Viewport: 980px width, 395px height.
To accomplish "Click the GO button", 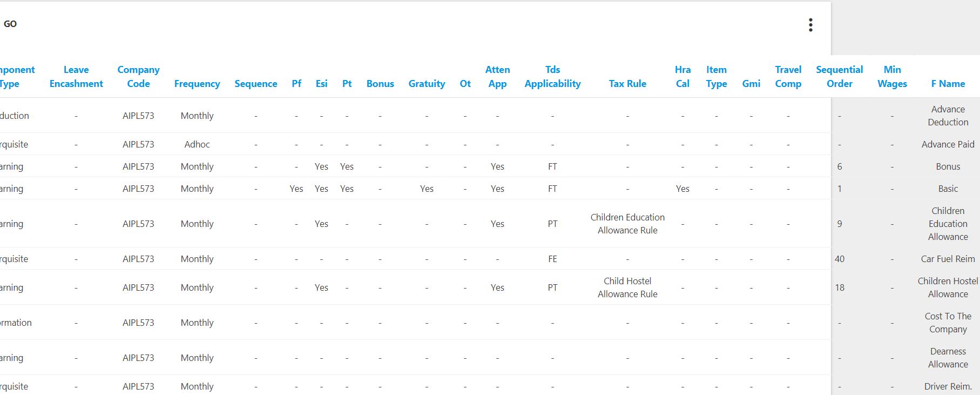I will tap(10, 24).
